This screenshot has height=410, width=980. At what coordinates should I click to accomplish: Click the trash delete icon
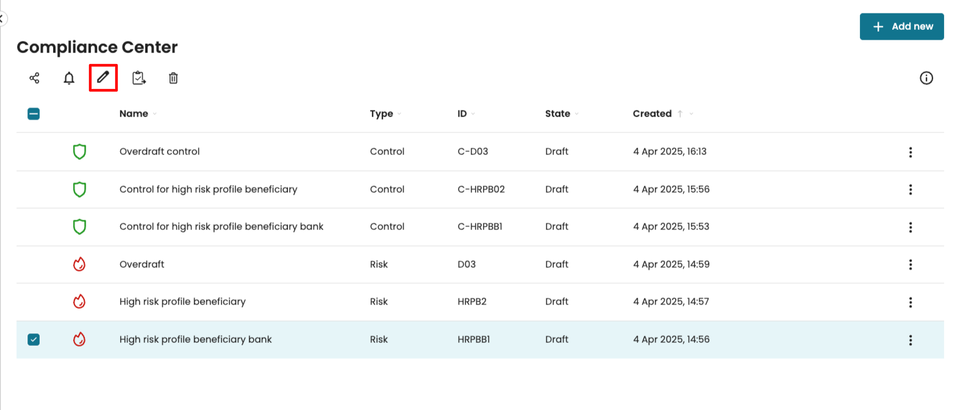coord(173,78)
